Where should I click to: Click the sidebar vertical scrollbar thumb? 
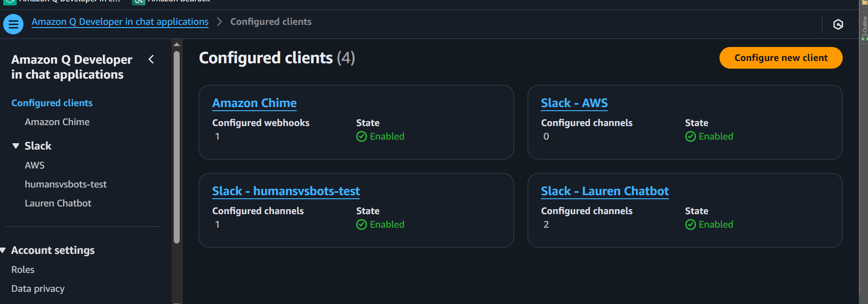click(x=177, y=147)
